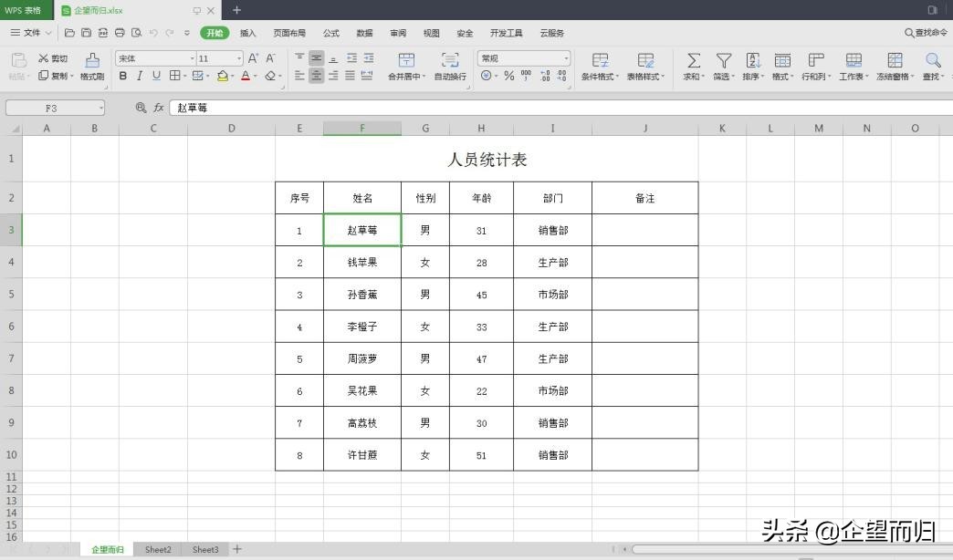Apply the AutoSum (求和) function

pos(693,66)
